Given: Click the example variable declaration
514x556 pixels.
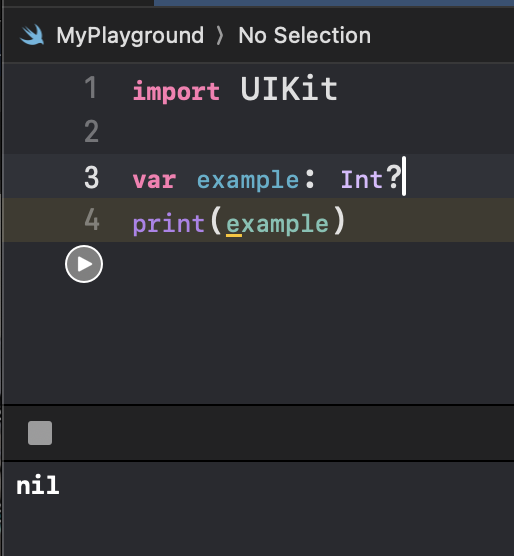Looking at the screenshot, I should (248, 180).
